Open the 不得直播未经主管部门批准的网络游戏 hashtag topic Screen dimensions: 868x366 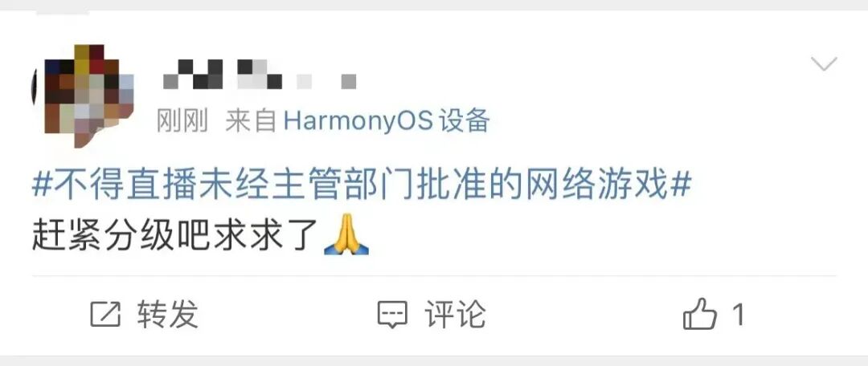coord(362,185)
